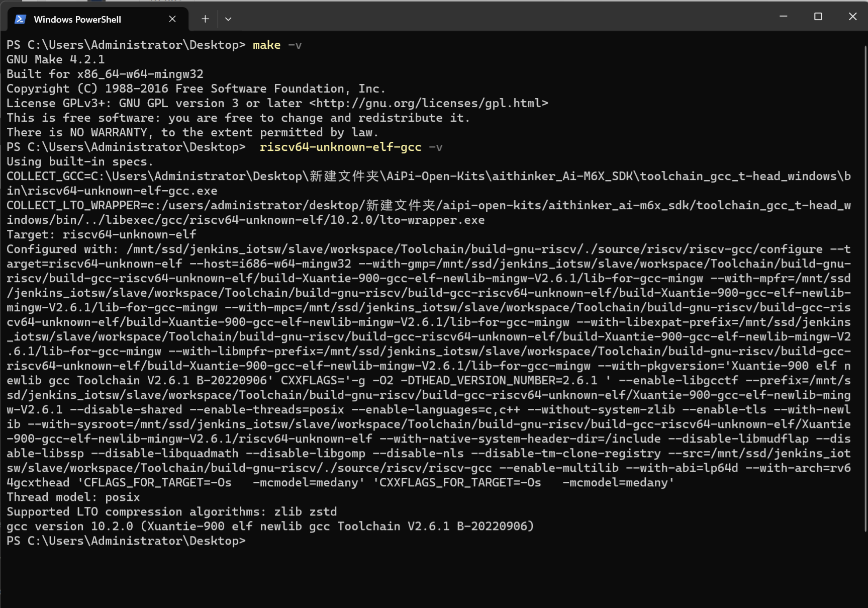Viewport: 868px width, 608px height.
Task: Click the 'make' command text
Action: (266, 45)
